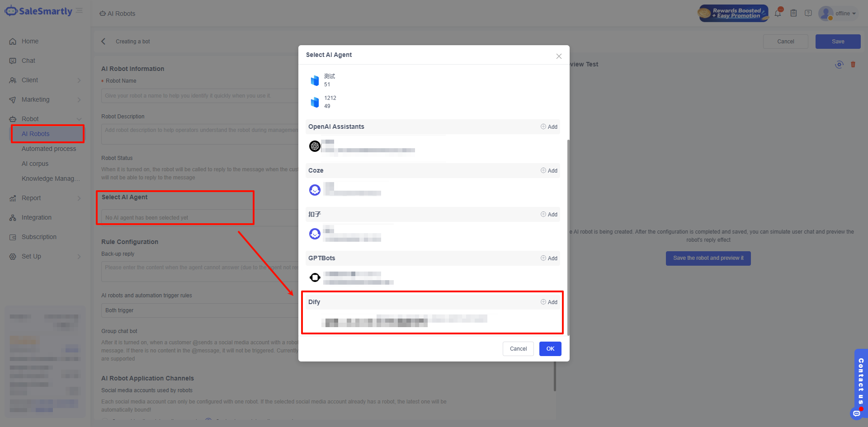
Task: Refresh the preview test panel
Action: point(839,65)
